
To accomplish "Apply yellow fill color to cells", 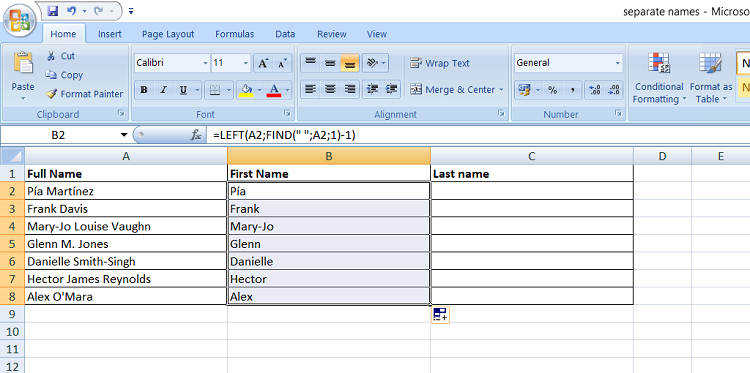I will tap(246, 89).
